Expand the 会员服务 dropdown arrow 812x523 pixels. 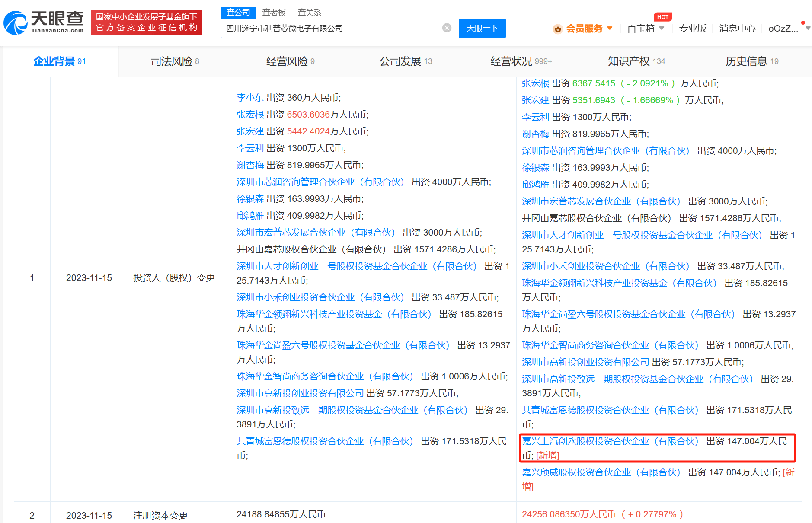click(610, 29)
